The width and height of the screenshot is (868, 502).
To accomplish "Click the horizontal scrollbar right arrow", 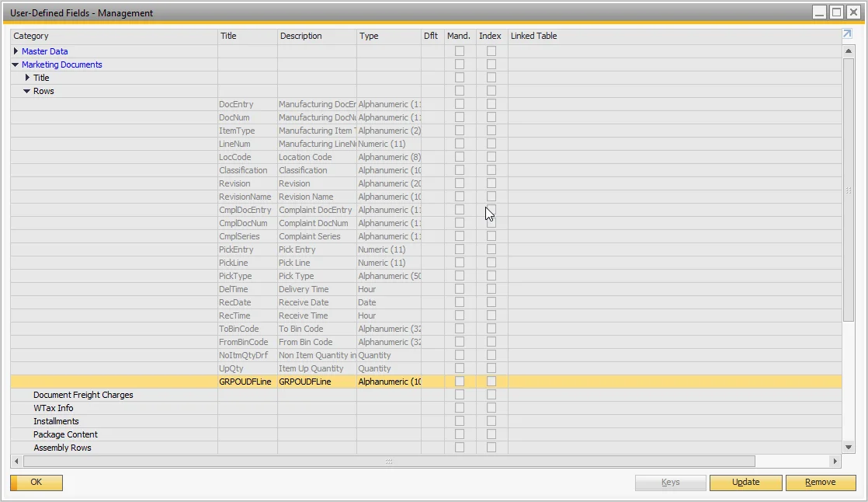I will (x=835, y=462).
